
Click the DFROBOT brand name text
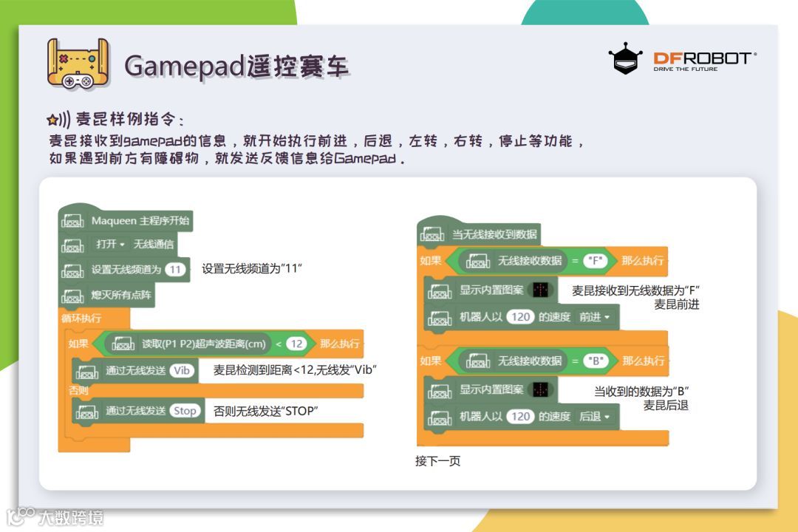[x=704, y=58]
